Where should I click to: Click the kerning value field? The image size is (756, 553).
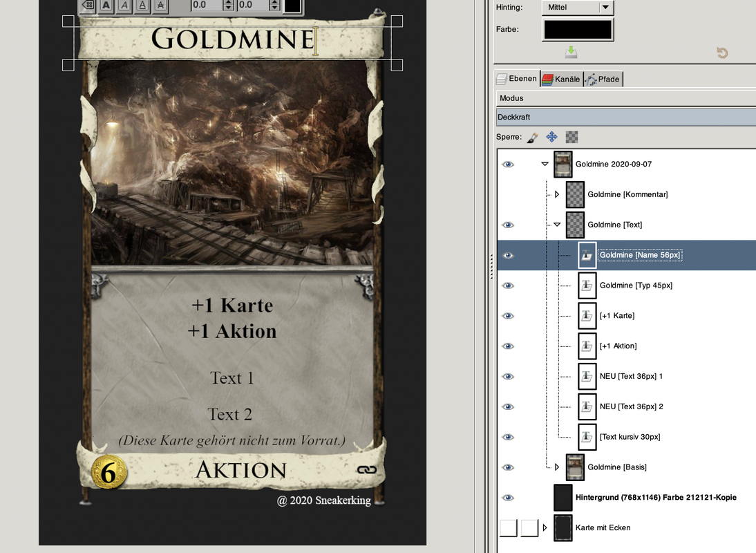tap(253, 6)
